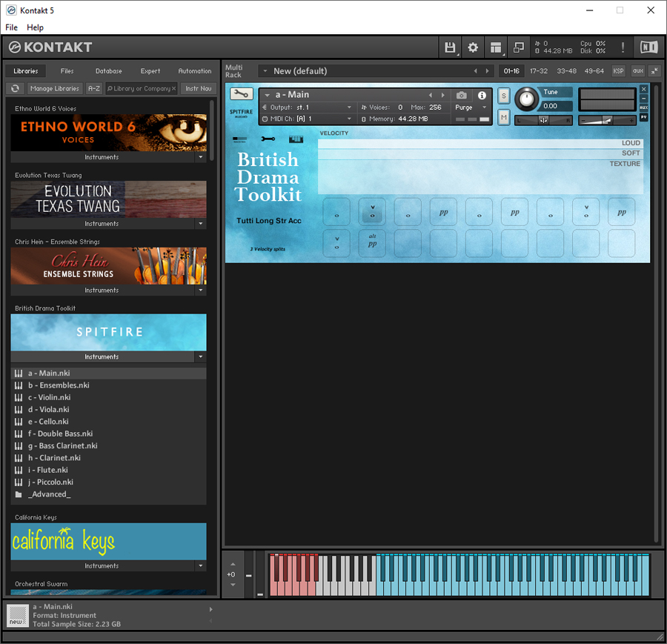Click the exclamation panic restart icon
Image resolution: width=667 pixels, height=644 pixels.
(x=623, y=47)
